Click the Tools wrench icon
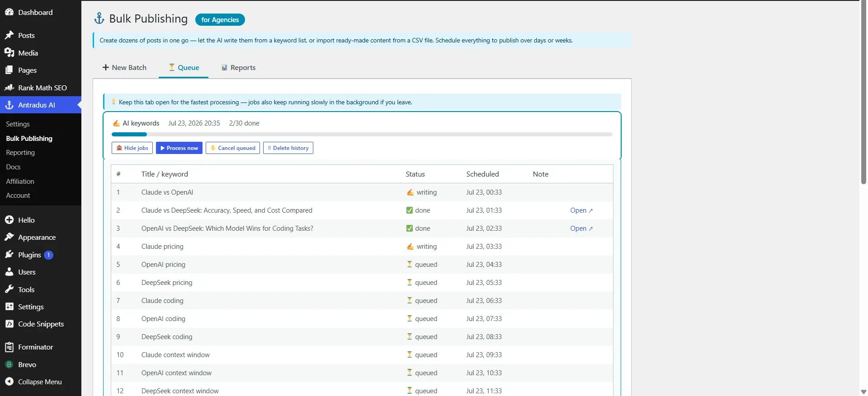868x396 pixels. [x=9, y=289]
